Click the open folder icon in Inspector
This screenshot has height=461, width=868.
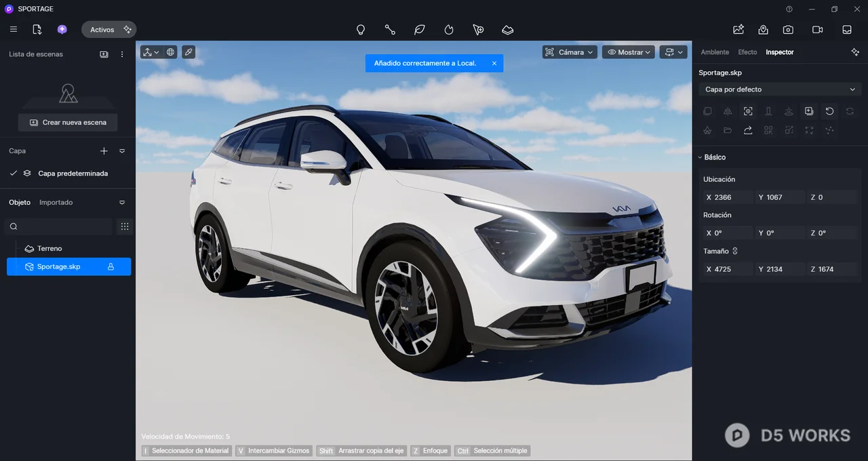coord(728,130)
